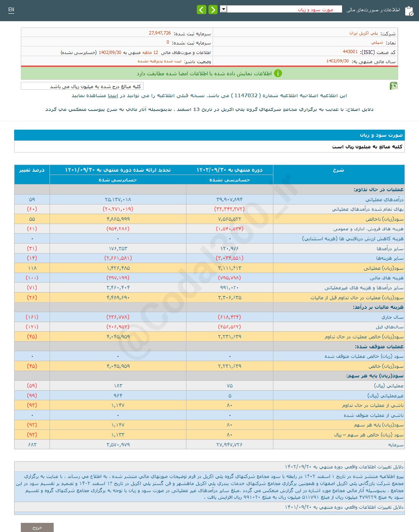Screen dimensions: 419x532
Task: Open the statement type dropdown
Action: click(223, 9)
